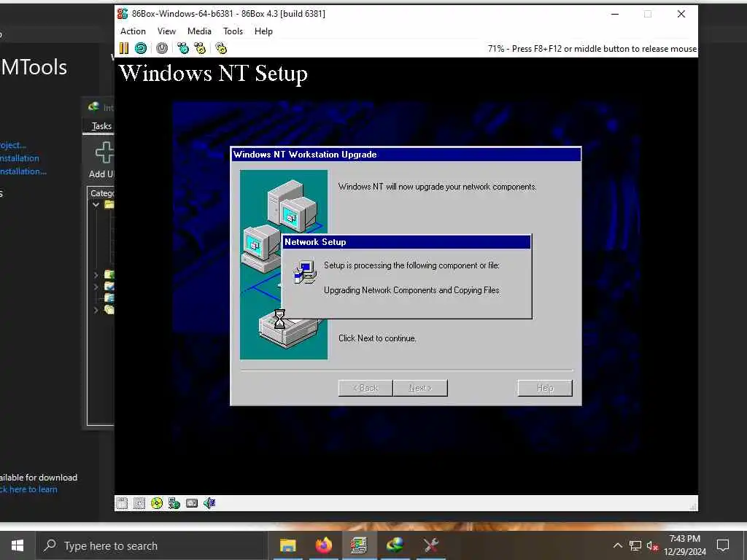Image resolution: width=747 pixels, height=560 pixels.
Task: Open the notification center icon
Action: tap(723, 545)
